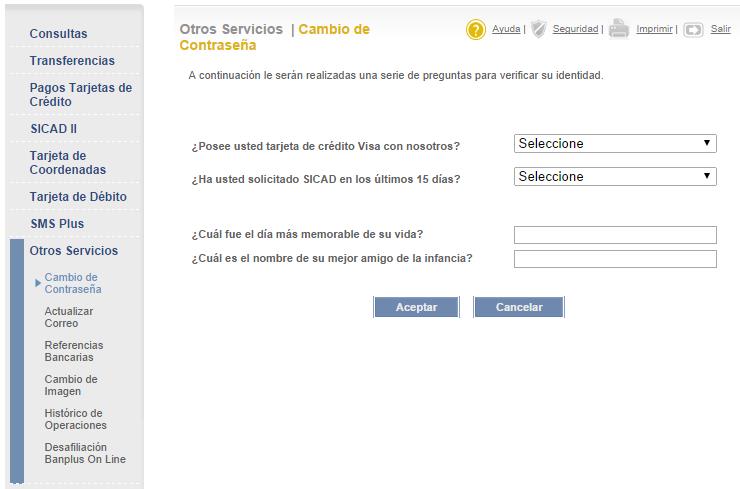Open Referencias Bancarias submenu item

coord(74,351)
